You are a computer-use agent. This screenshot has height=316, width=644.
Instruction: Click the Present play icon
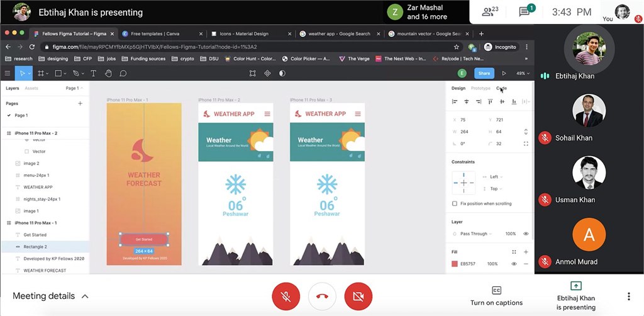click(x=504, y=73)
